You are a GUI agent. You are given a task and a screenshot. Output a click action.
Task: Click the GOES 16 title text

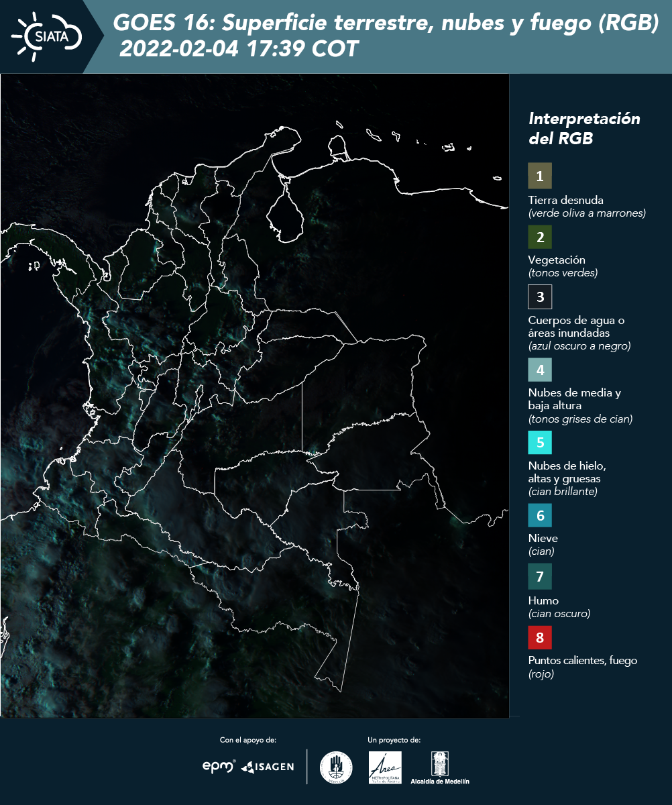click(x=386, y=23)
